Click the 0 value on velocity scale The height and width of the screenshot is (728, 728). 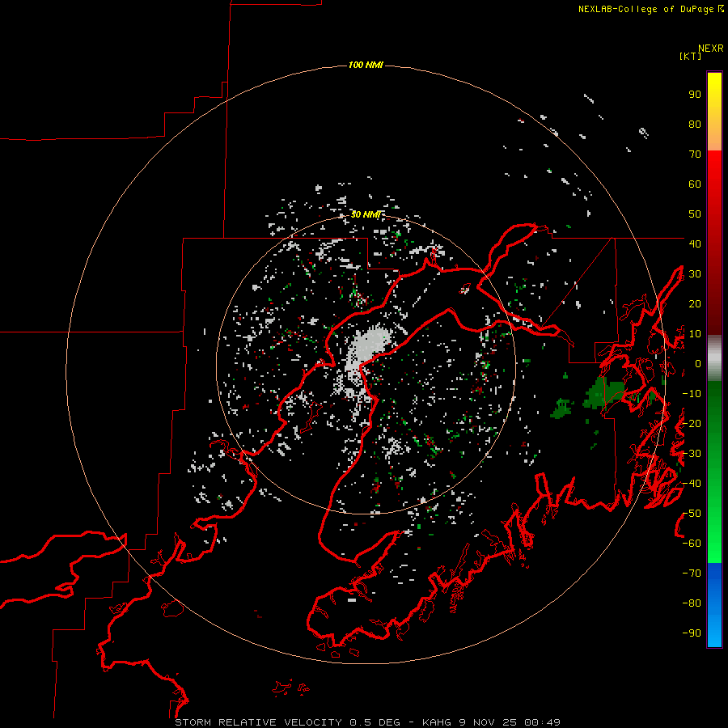(x=698, y=363)
